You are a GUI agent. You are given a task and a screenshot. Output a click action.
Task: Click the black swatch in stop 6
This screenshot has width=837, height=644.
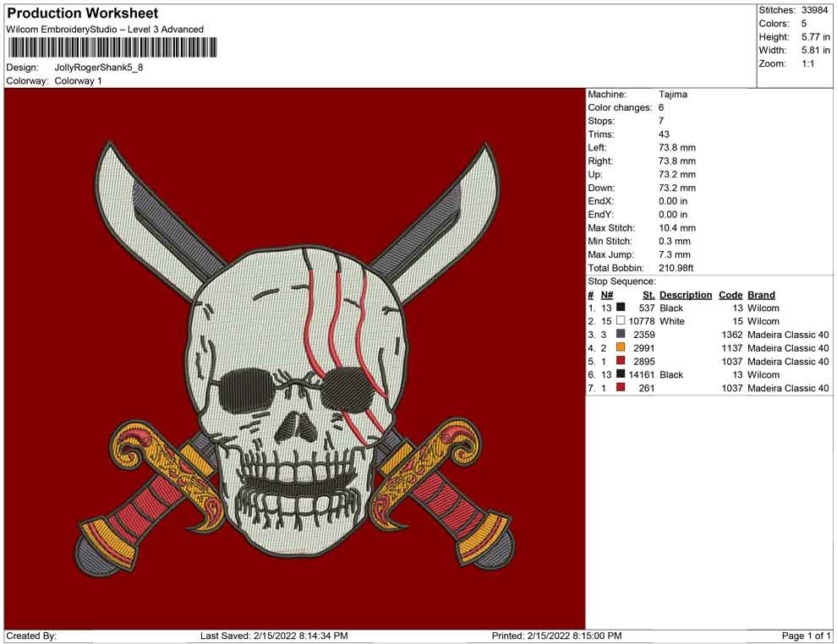621,374
